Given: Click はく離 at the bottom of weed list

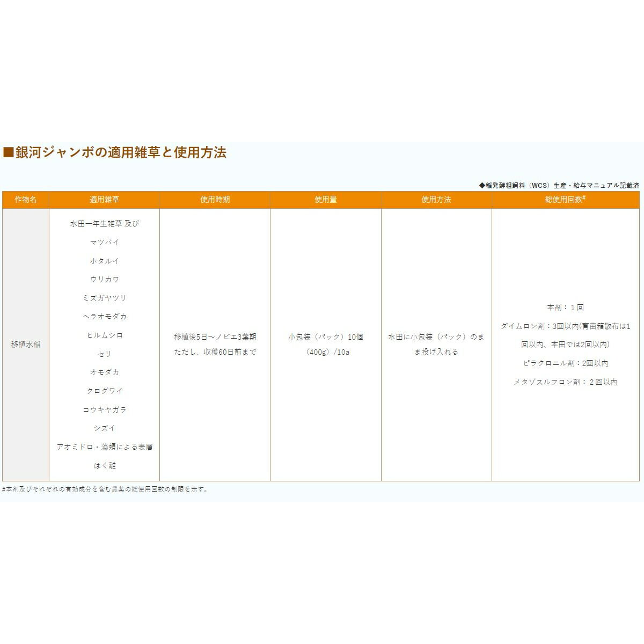Looking at the screenshot, I should (105, 465).
